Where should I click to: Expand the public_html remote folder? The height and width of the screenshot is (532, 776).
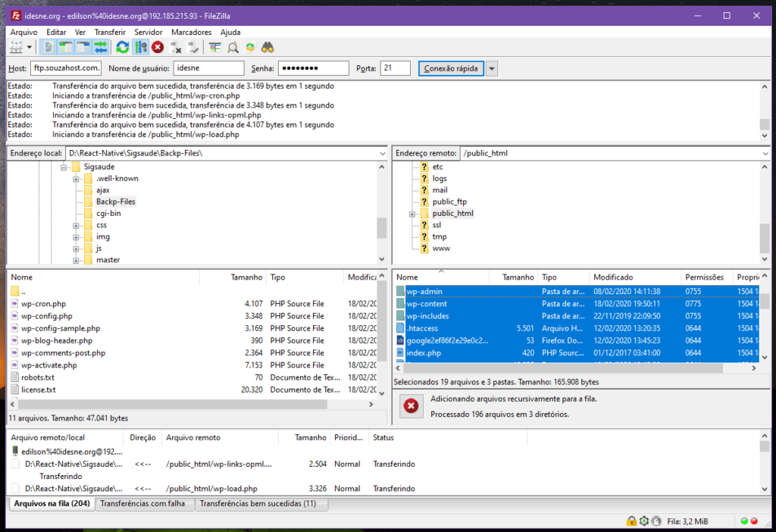(x=412, y=214)
